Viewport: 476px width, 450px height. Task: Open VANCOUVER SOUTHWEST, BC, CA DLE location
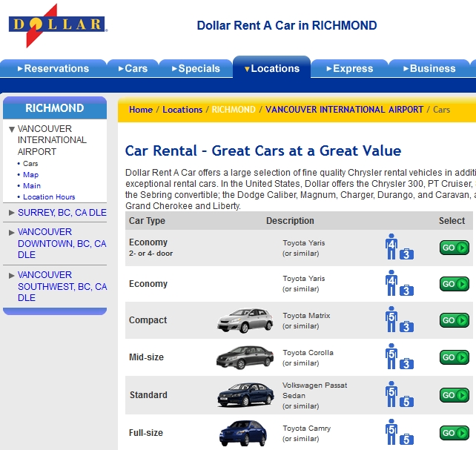click(62, 286)
